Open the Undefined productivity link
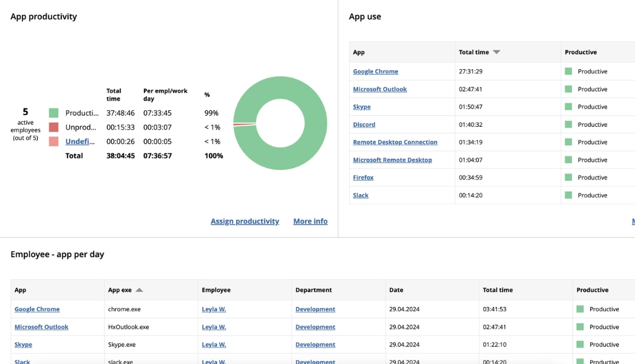Screen dimensions: 635x364 click(x=80, y=141)
